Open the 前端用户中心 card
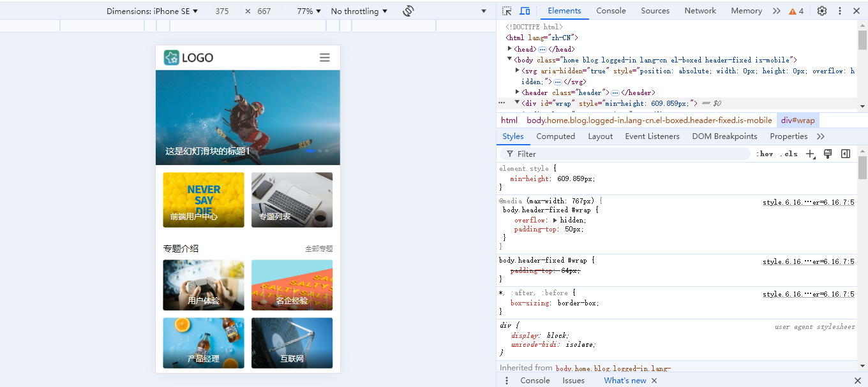The height and width of the screenshot is (387, 868). point(204,200)
